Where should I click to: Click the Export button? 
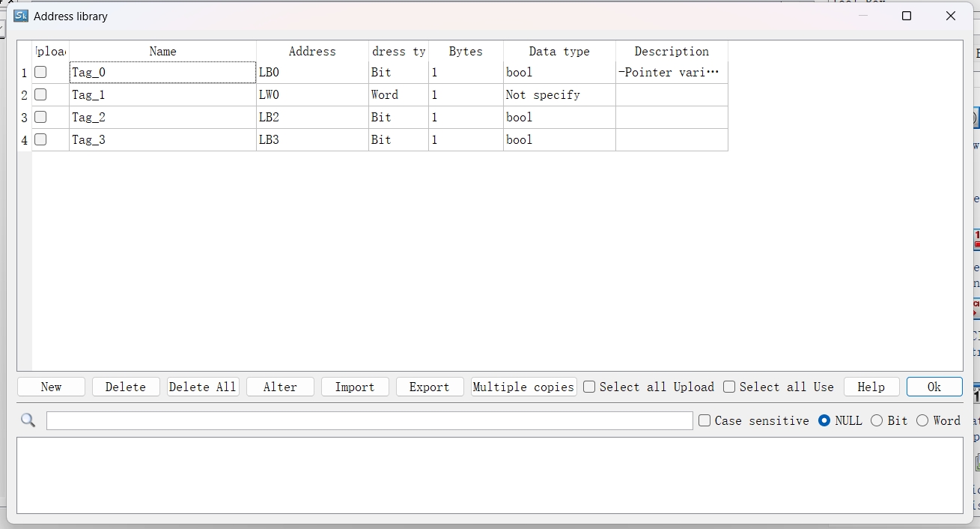pyautogui.click(x=430, y=387)
